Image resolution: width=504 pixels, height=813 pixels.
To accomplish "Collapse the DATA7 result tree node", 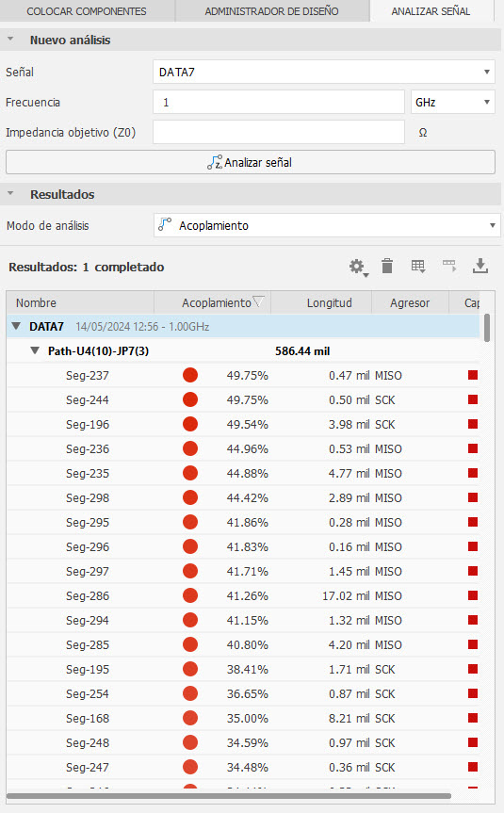I will (x=17, y=326).
